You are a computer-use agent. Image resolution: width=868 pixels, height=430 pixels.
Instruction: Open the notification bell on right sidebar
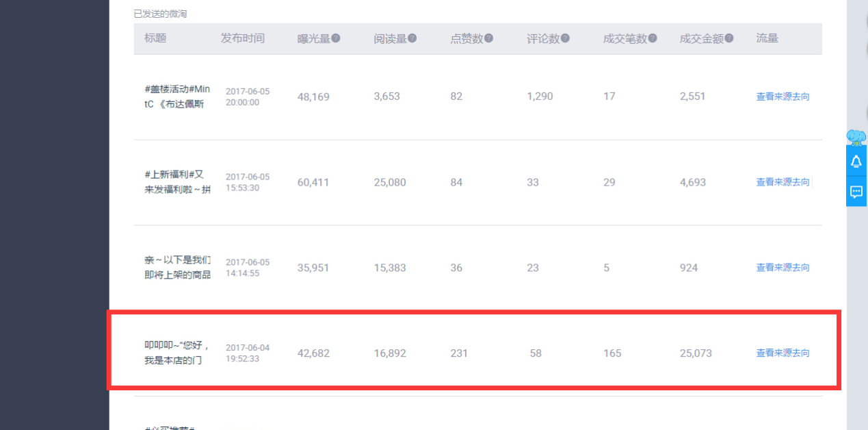point(856,162)
